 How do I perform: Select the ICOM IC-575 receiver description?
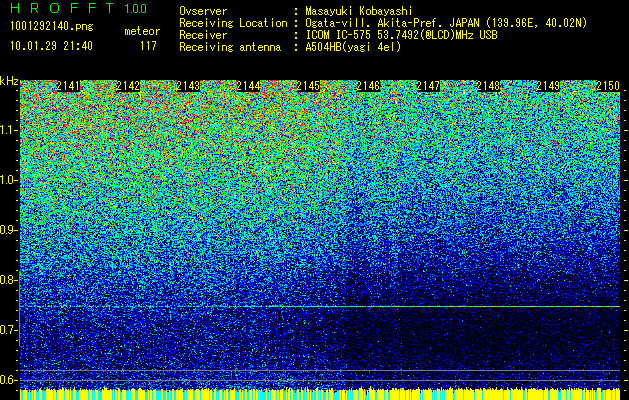(x=402, y=35)
